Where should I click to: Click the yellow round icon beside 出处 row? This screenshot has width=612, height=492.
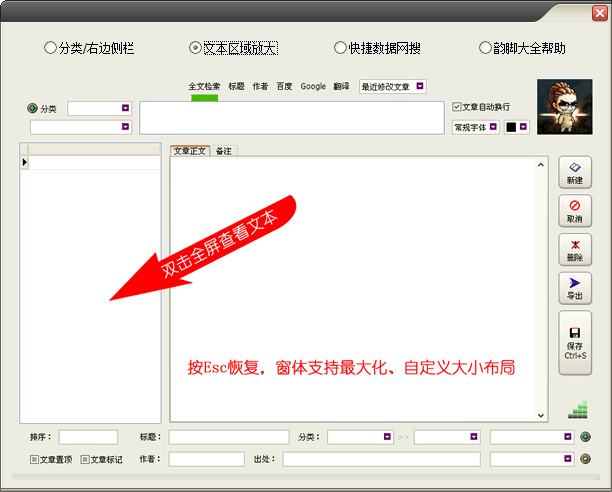585,459
